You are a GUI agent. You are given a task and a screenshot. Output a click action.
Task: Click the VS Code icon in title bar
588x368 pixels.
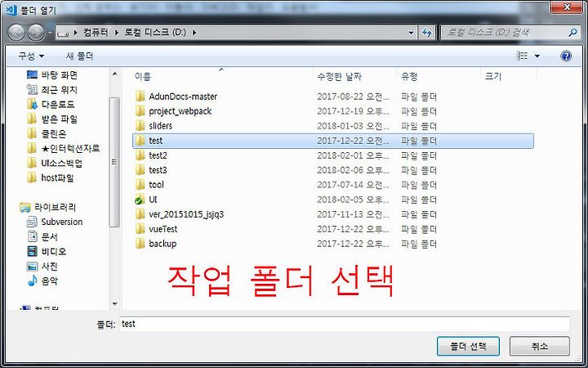11,8
